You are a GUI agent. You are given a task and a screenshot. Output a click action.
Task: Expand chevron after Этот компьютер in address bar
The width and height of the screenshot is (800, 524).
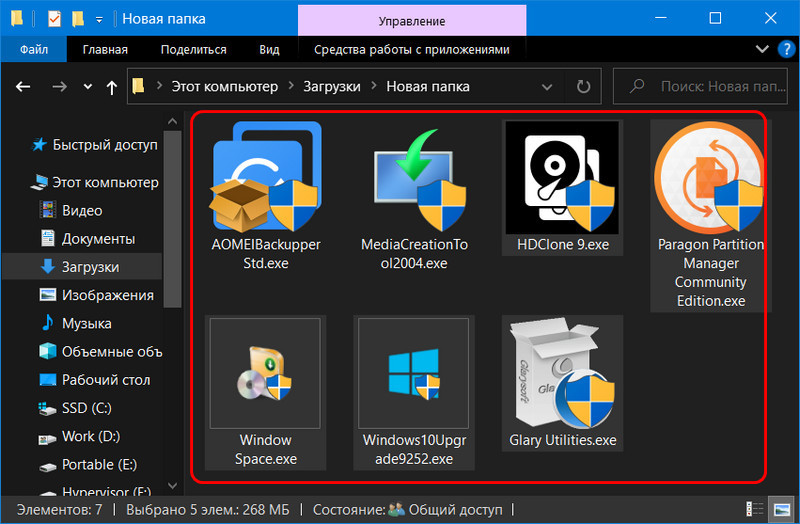pos(291,86)
